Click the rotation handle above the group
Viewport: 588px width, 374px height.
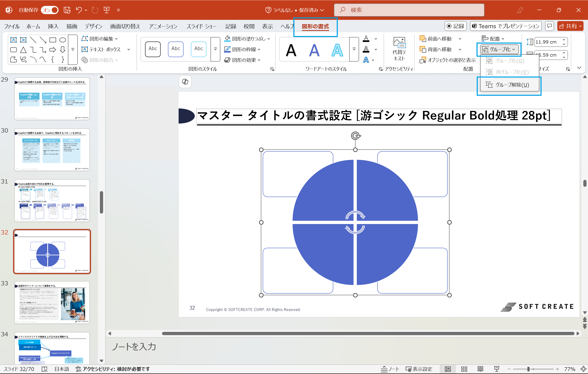pos(355,136)
